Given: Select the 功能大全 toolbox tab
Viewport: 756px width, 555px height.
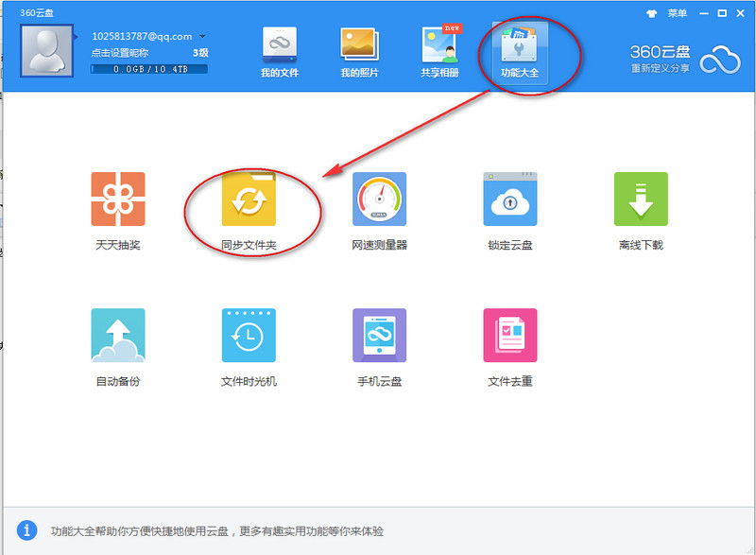Looking at the screenshot, I should (521, 53).
